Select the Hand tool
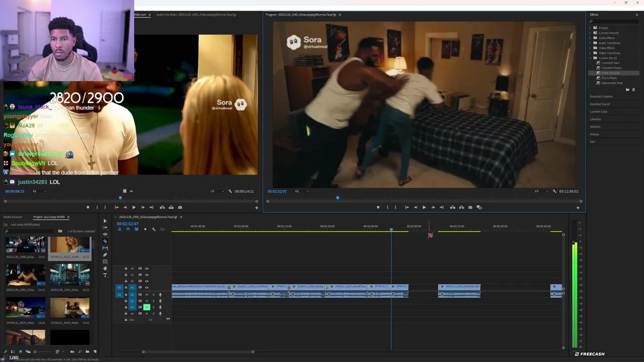Viewport: 644px width, 362px height. [105, 268]
